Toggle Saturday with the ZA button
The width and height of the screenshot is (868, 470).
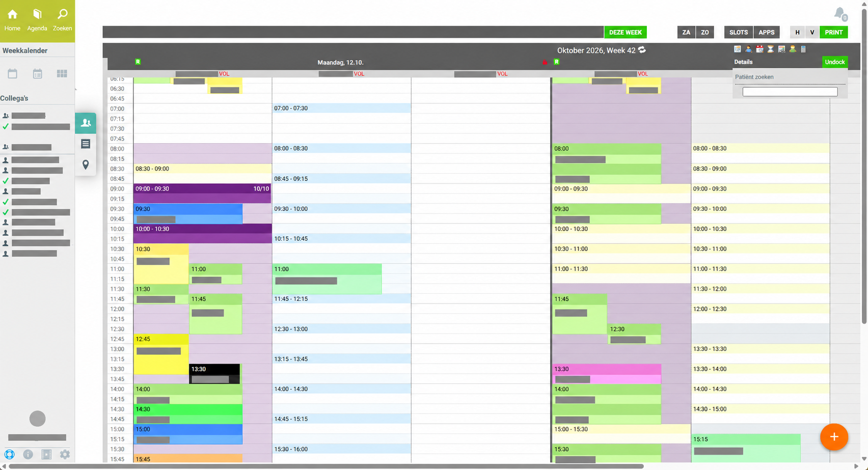[686, 32]
